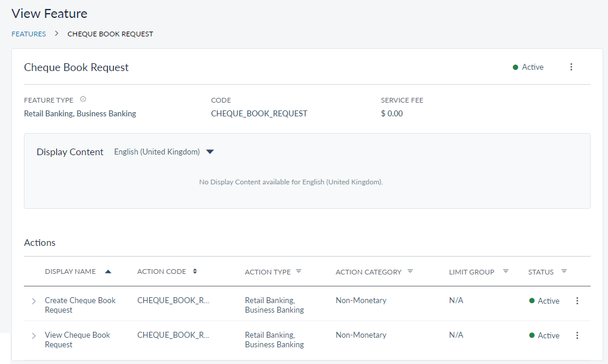The width and height of the screenshot is (608, 364).
Task: Open the Limit Group filter icon
Action: (505, 272)
